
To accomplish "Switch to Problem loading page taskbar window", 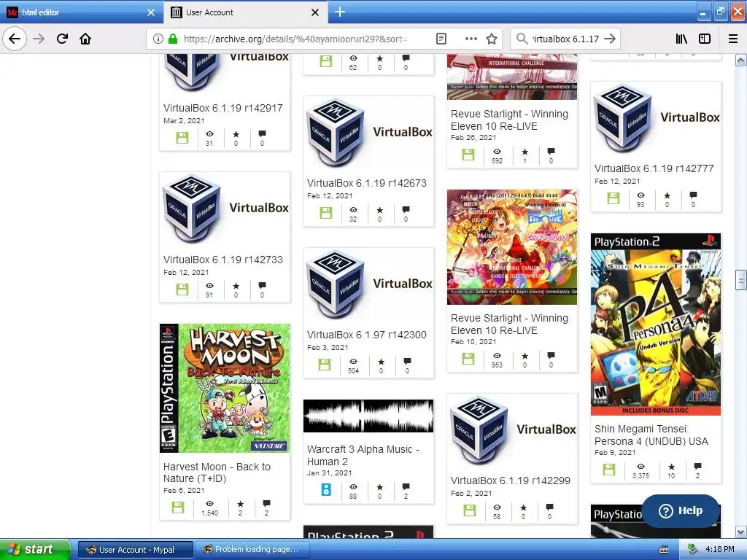I will (252, 550).
